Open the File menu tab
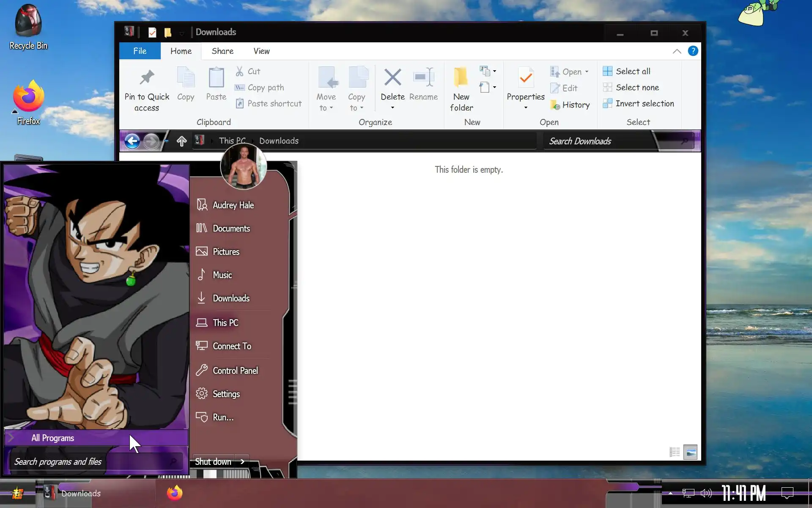Screen dimensions: 812x508 (140, 51)
